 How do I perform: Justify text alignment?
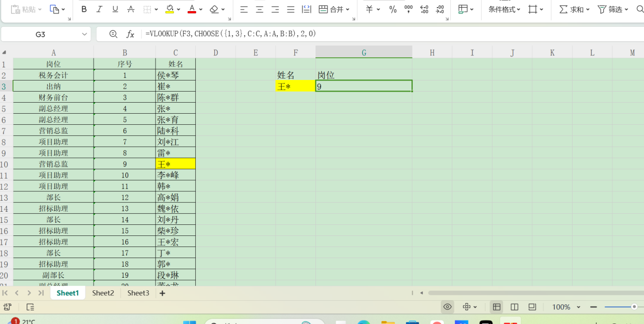(291, 9)
